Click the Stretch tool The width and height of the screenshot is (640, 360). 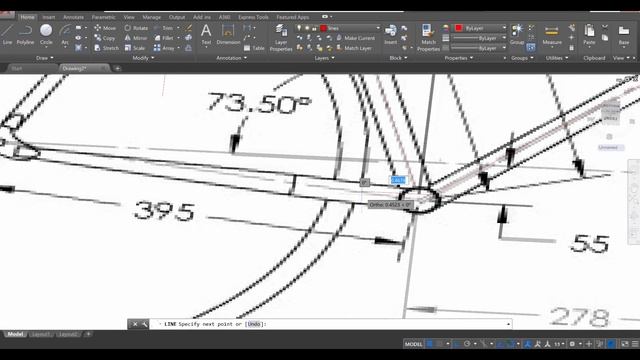(x=106, y=48)
